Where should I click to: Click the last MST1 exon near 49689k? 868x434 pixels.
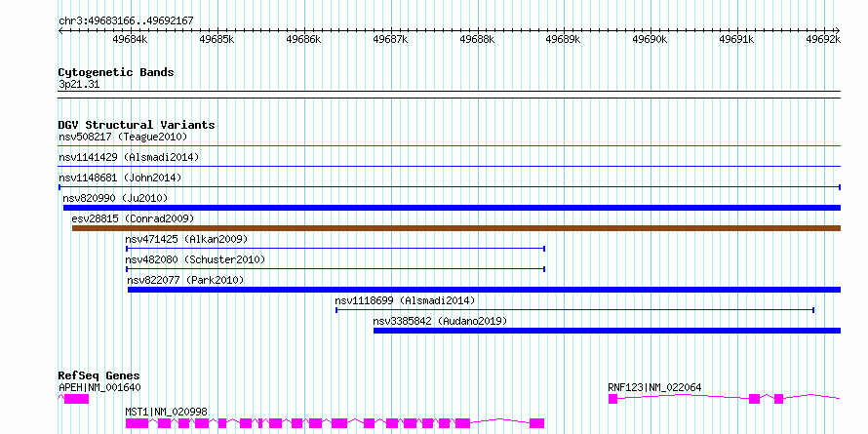pyautogui.click(x=537, y=423)
